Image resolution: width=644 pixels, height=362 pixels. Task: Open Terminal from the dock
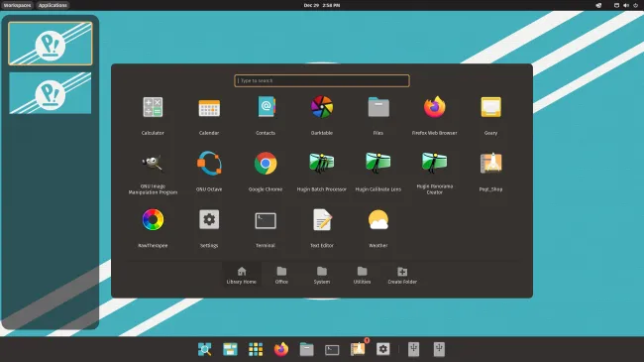(332, 350)
